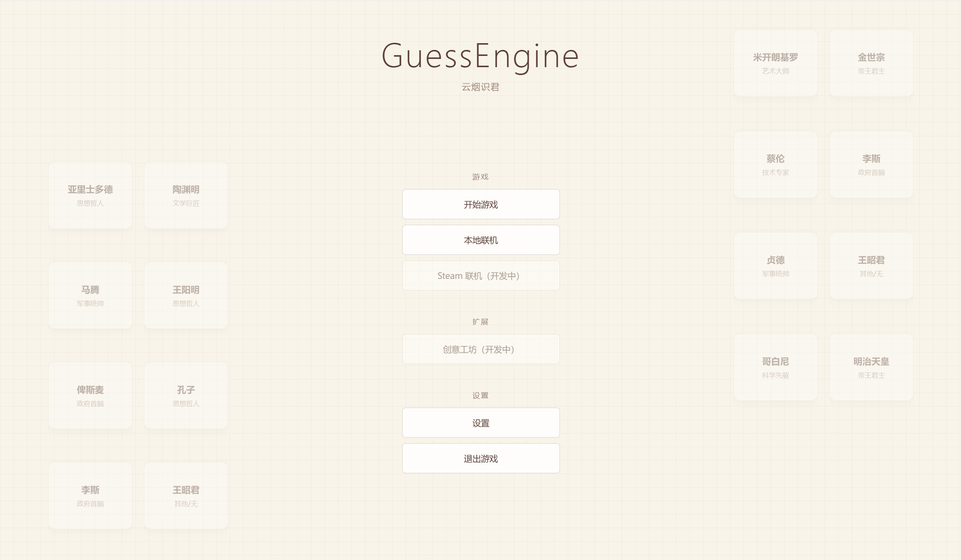
Task: Select the 王阳明 character card
Action: pyautogui.click(x=186, y=295)
